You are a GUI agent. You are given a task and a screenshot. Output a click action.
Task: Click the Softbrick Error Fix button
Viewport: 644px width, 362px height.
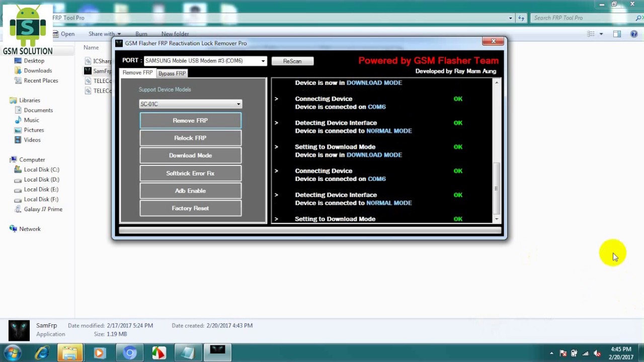[x=190, y=173]
